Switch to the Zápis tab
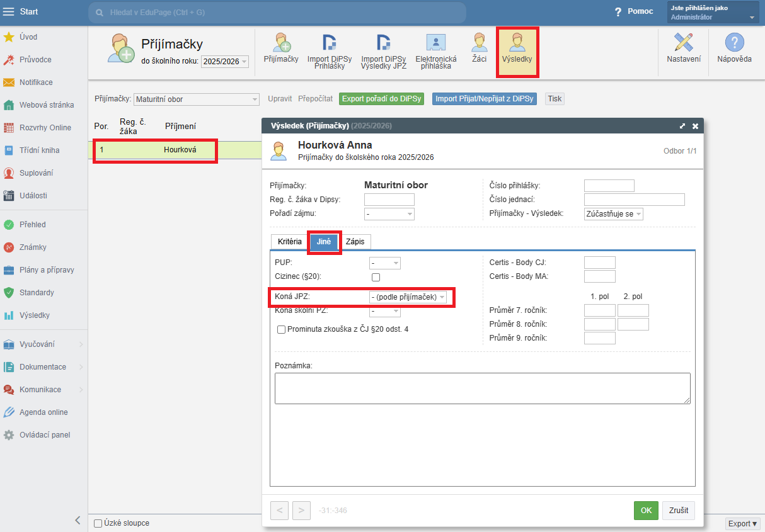The height and width of the screenshot is (532, 765). point(355,242)
